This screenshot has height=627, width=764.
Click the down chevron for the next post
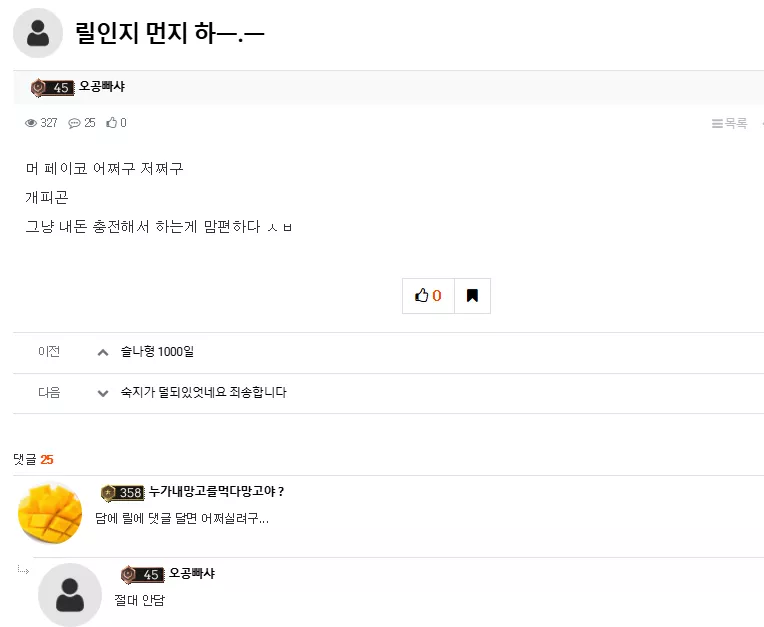pos(103,393)
